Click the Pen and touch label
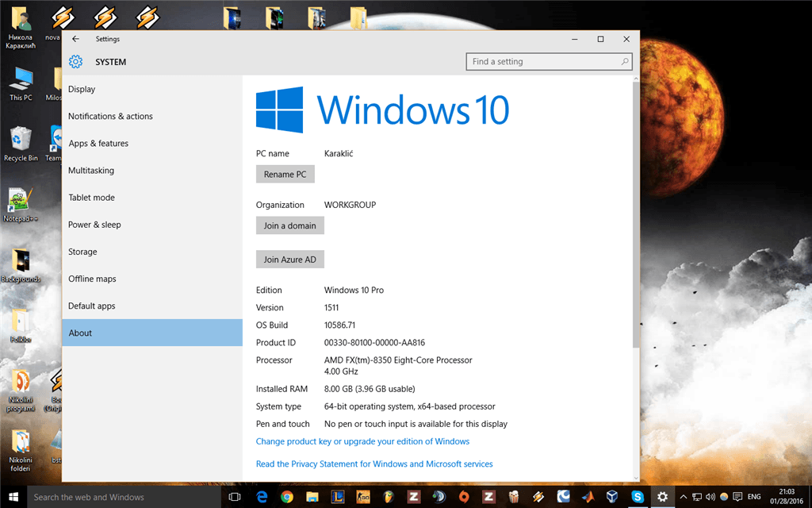This screenshot has width=812, height=508. point(283,424)
